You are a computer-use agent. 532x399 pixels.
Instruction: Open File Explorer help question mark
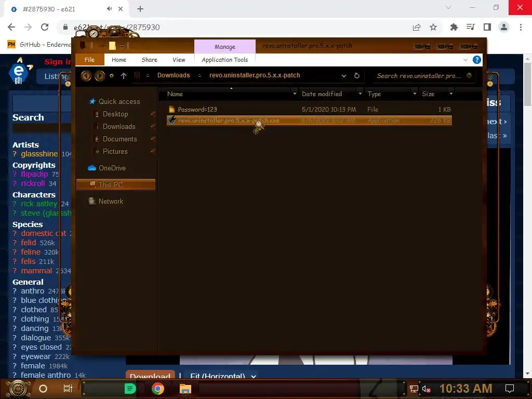coord(477,60)
